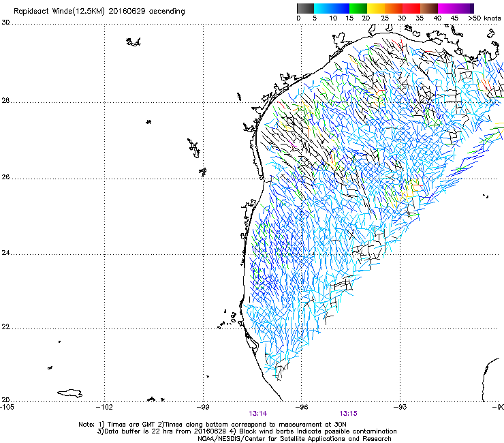
Task: Click the cyan-to-blue 5–15 knots legend segment
Action: pos(332,8)
